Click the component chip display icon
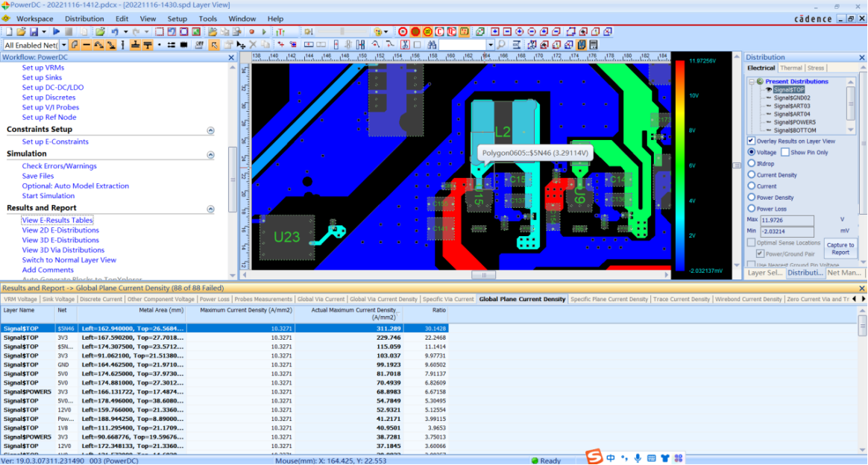Screen dimensions: 868x465 [183, 45]
